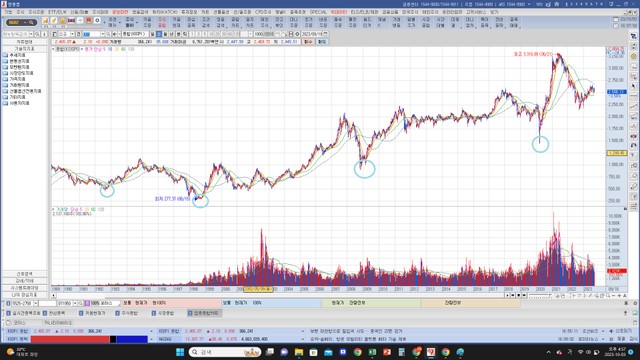Open the index selector combo showing KOSPI
Screen dimensions: 640x360
pos(135,34)
